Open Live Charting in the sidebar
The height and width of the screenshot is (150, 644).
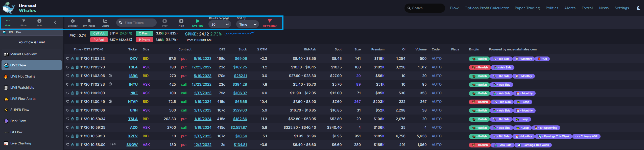pyautogui.click(x=32, y=143)
